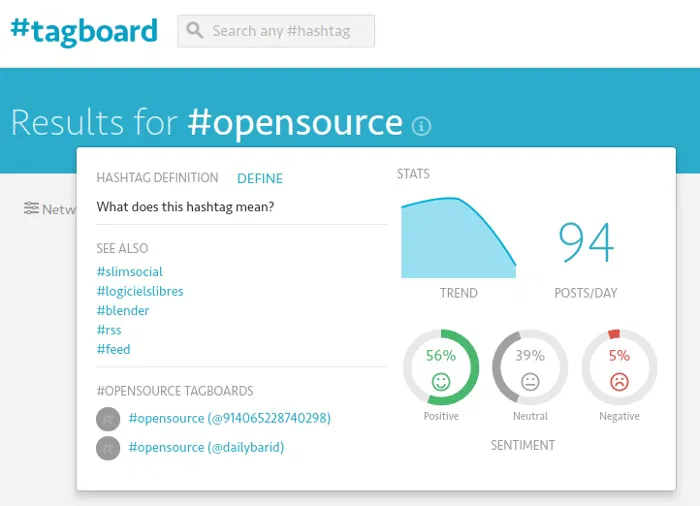This screenshot has height=506, width=700.
Task: Click avatar next to @914065228740298 tagboard
Action: 108,419
